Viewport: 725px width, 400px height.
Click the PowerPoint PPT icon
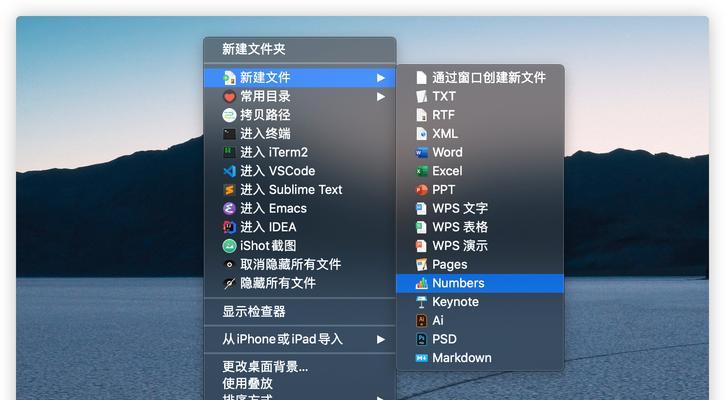click(x=421, y=190)
